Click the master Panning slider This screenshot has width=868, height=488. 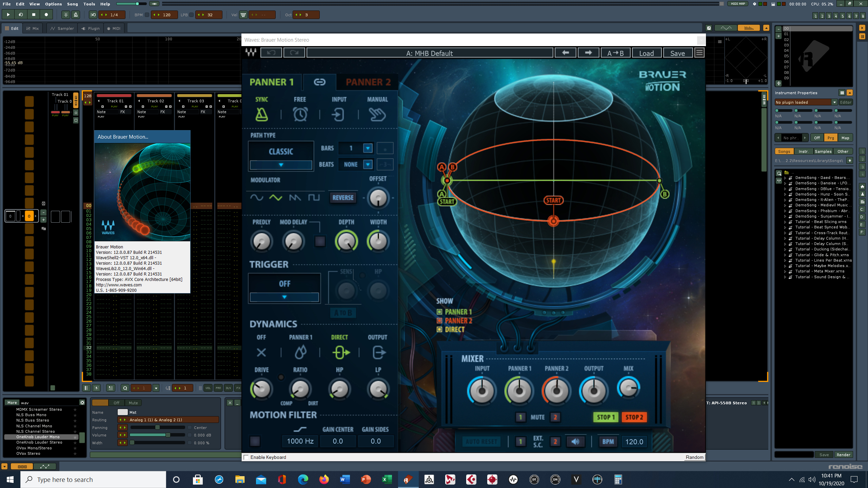coord(157,427)
